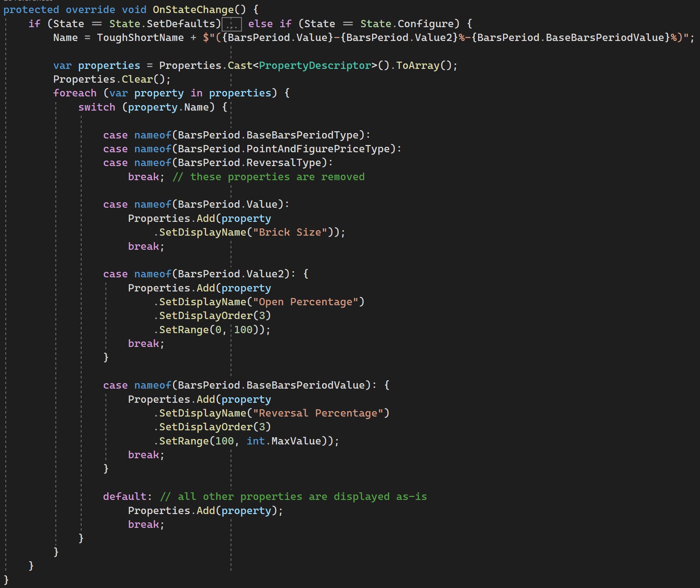Click PointAndFigurePriceType in the case label
This screenshot has height=588, width=700.
(317, 149)
